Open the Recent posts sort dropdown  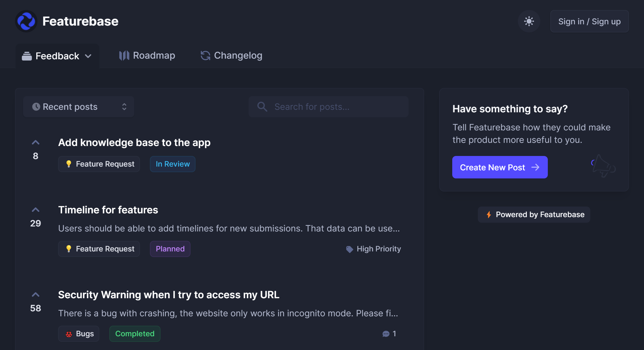pyautogui.click(x=79, y=107)
